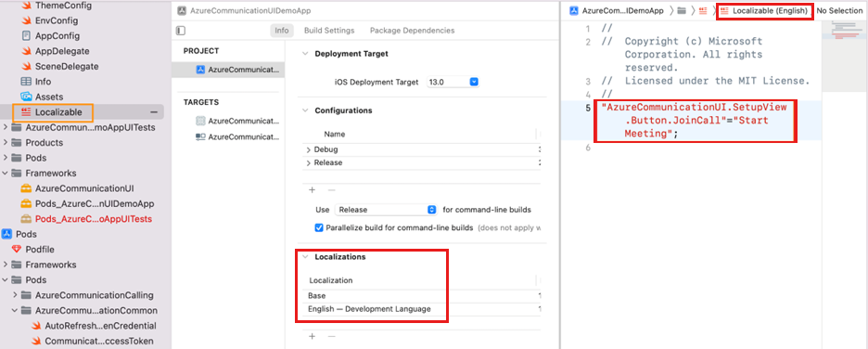Screen dimensions: 868x349
Task: Select English — Development Language row
Action: [x=422, y=309]
